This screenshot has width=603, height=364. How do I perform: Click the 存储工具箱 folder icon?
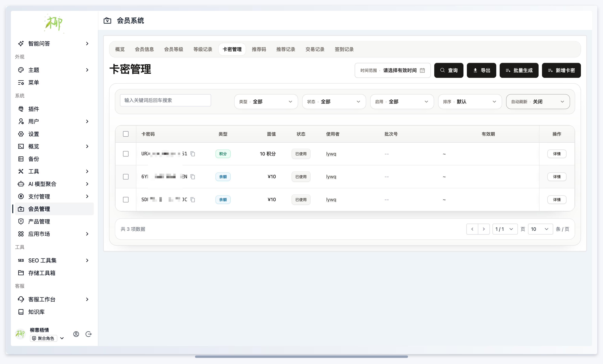21,273
